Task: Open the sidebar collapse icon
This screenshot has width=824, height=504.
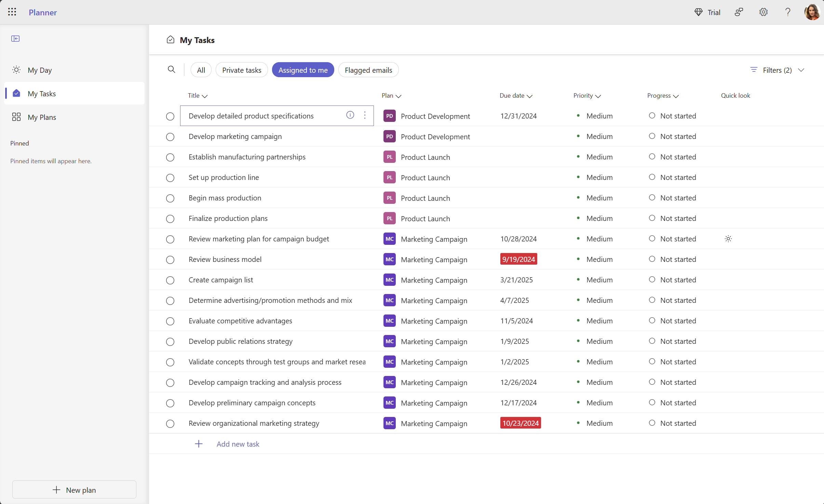Action: (x=15, y=38)
